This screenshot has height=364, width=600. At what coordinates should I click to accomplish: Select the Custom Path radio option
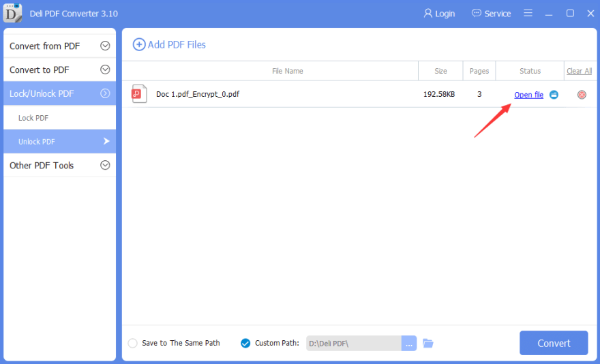[x=245, y=343]
